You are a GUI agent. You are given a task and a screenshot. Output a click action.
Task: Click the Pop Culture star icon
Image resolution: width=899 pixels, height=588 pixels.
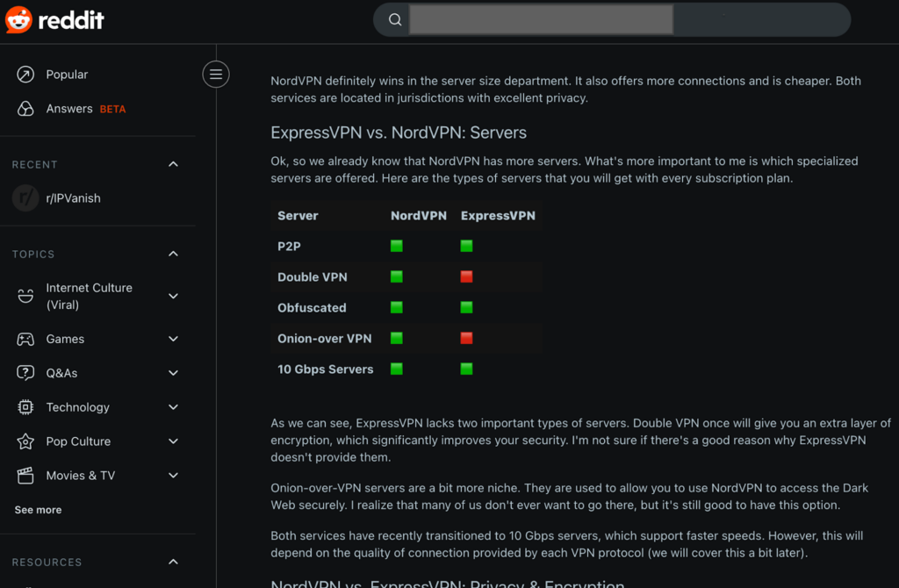pos(25,441)
